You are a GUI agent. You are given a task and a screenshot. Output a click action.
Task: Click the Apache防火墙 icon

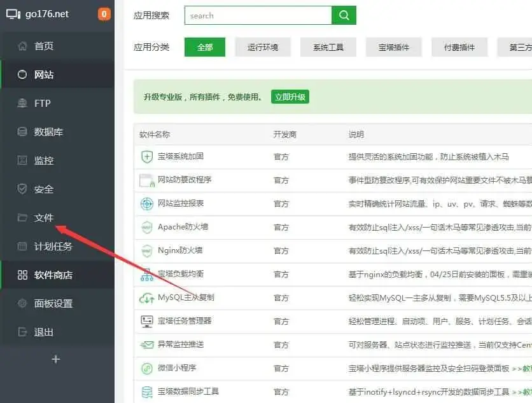(147, 227)
